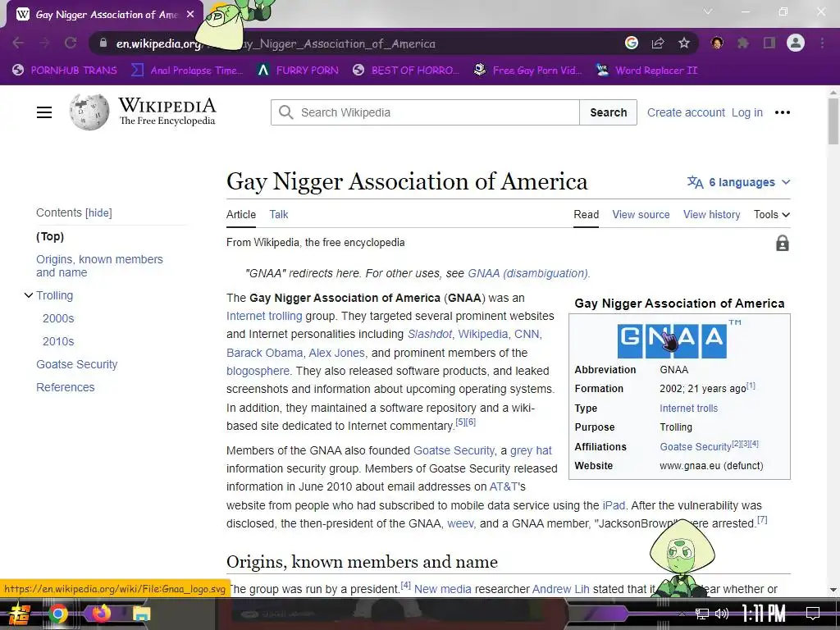Click the Wikipedia globe logo
Image resolution: width=840 pixels, height=630 pixels.
pos(89,112)
